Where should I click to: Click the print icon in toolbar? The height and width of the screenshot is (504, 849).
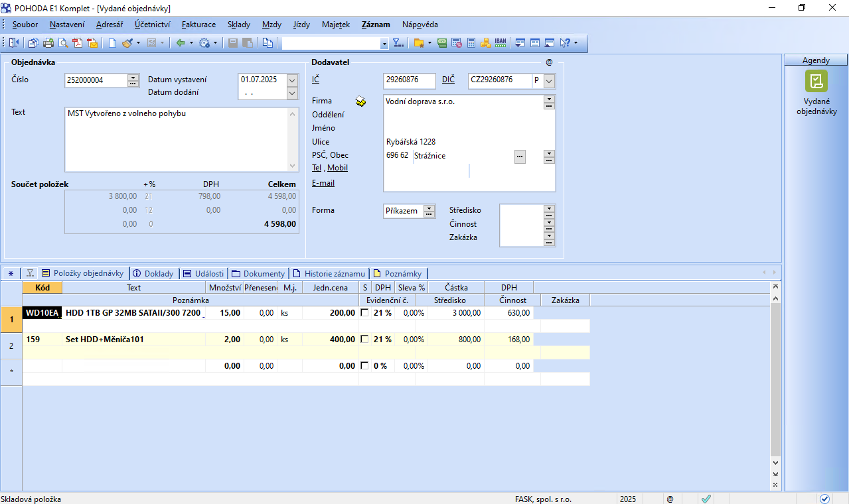point(48,43)
